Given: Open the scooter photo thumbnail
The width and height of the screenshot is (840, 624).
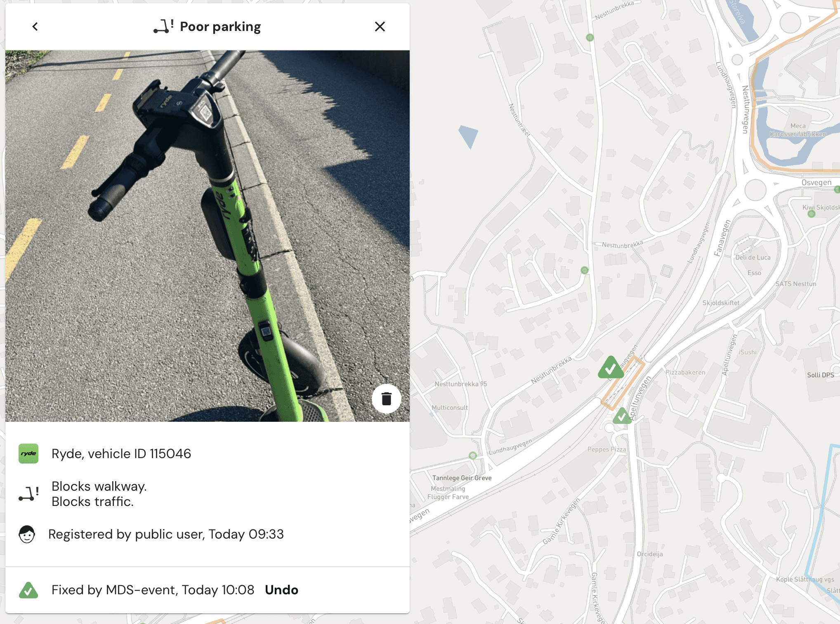Looking at the screenshot, I should tap(208, 236).
